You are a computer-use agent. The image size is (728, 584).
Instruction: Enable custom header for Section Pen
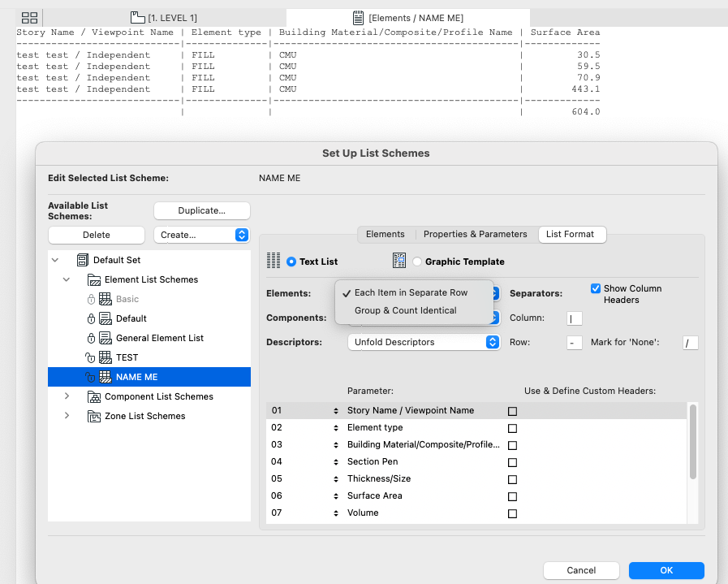(513, 463)
